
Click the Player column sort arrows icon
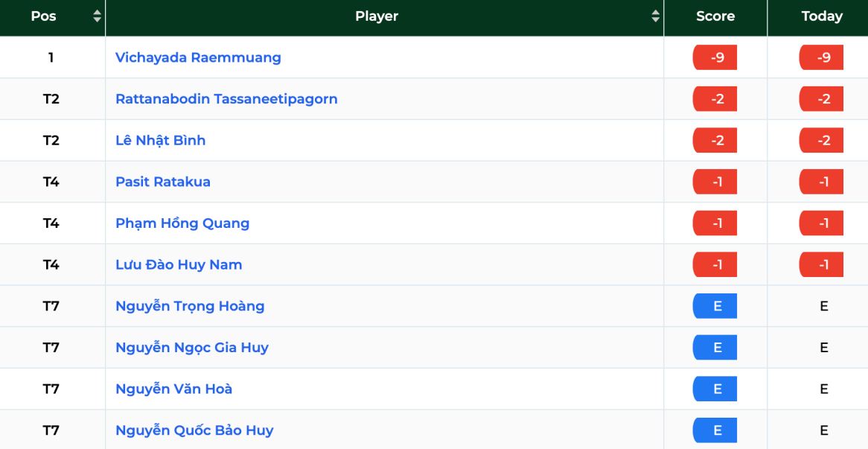655,16
